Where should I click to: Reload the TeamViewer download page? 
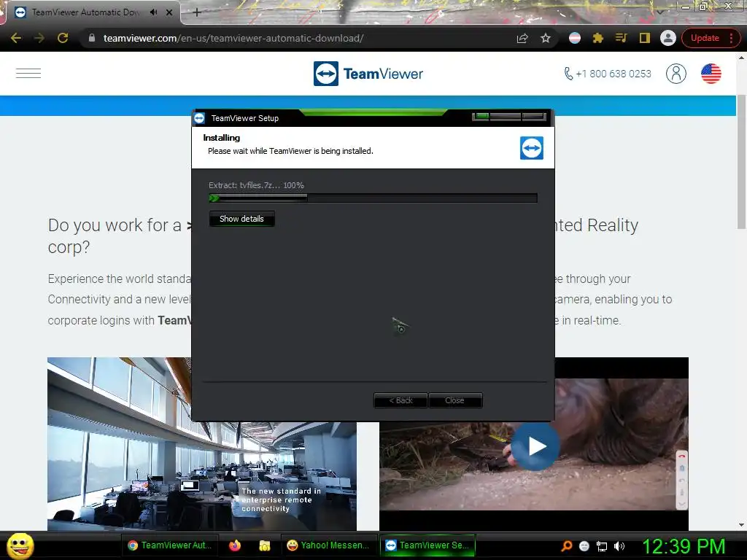[x=63, y=38]
